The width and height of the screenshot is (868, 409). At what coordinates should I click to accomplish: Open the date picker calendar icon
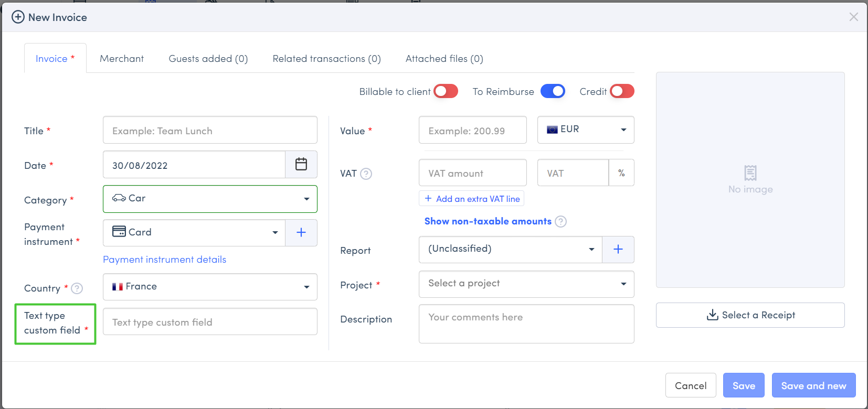point(301,165)
